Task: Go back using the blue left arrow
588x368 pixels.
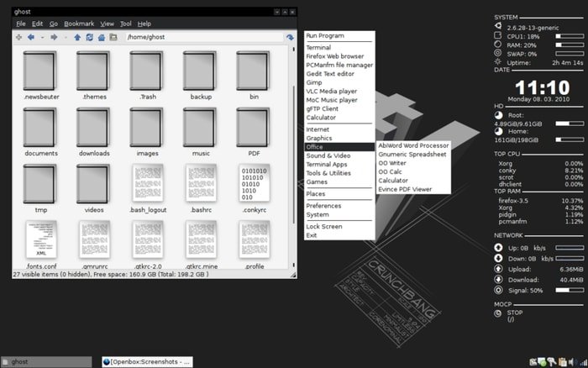Action: click(31, 37)
